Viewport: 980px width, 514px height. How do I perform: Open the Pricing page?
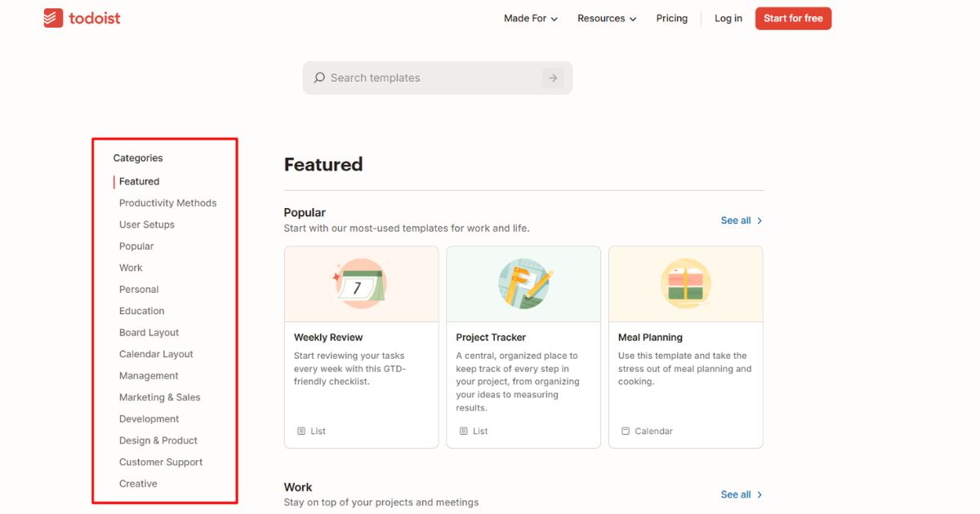coord(671,18)
